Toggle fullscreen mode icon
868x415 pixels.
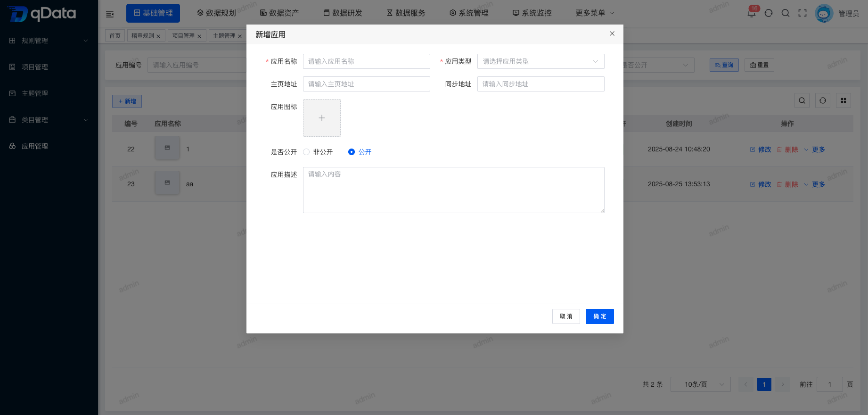click(802, 13)
